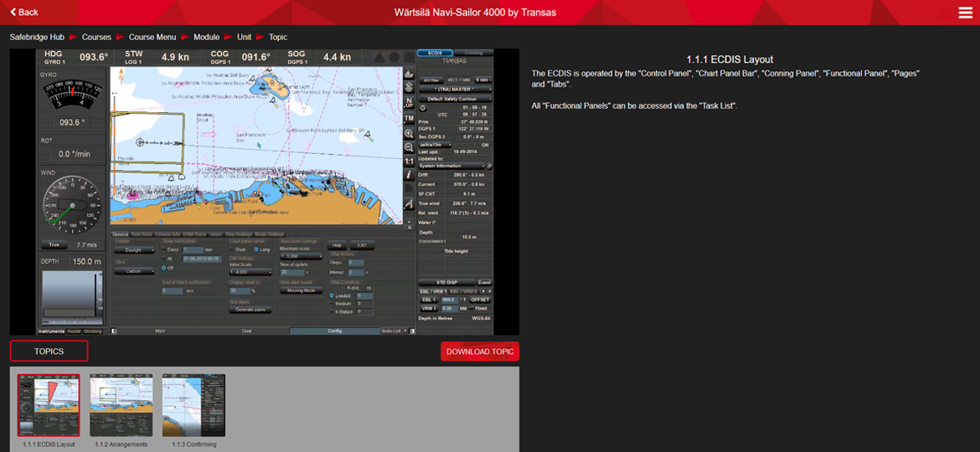
Task: Click the left panel-collapse icon by Main
Action: (x=115, y=331)
